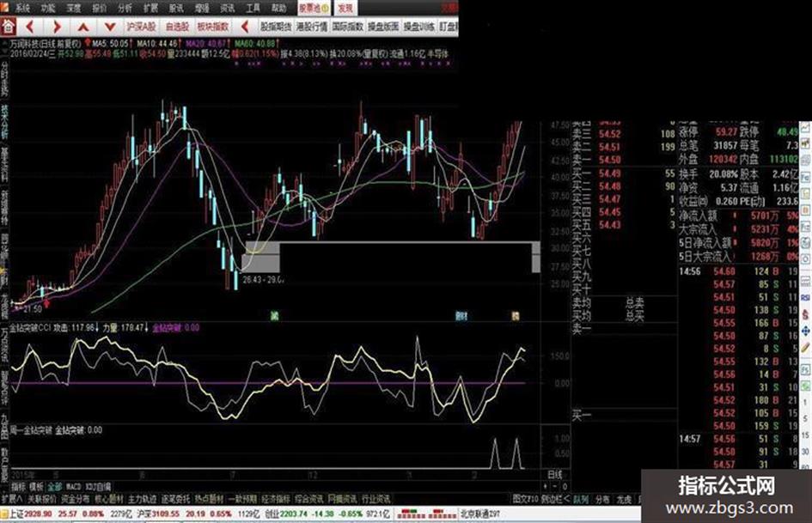Open the 资金分布 bottom tab
Viewport: 812px width, 523px height.
[76, 499]
